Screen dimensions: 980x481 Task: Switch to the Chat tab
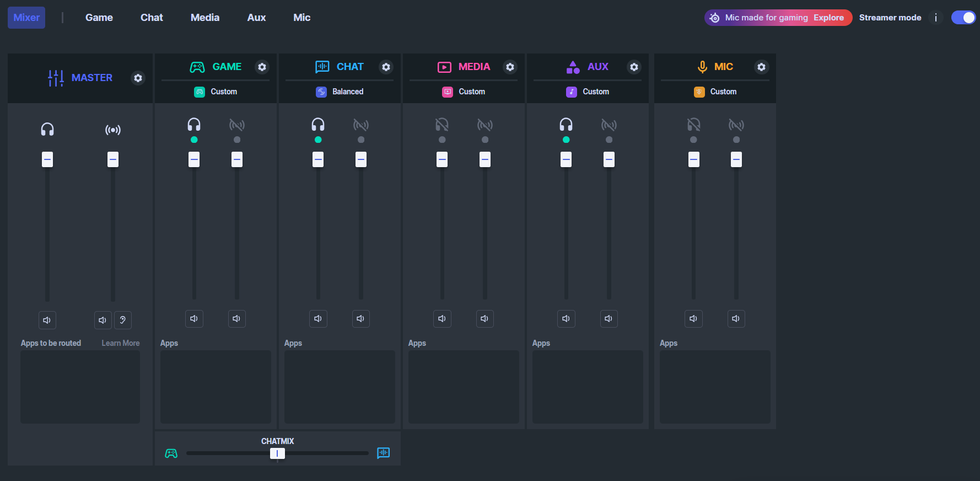tap(152, 18)
